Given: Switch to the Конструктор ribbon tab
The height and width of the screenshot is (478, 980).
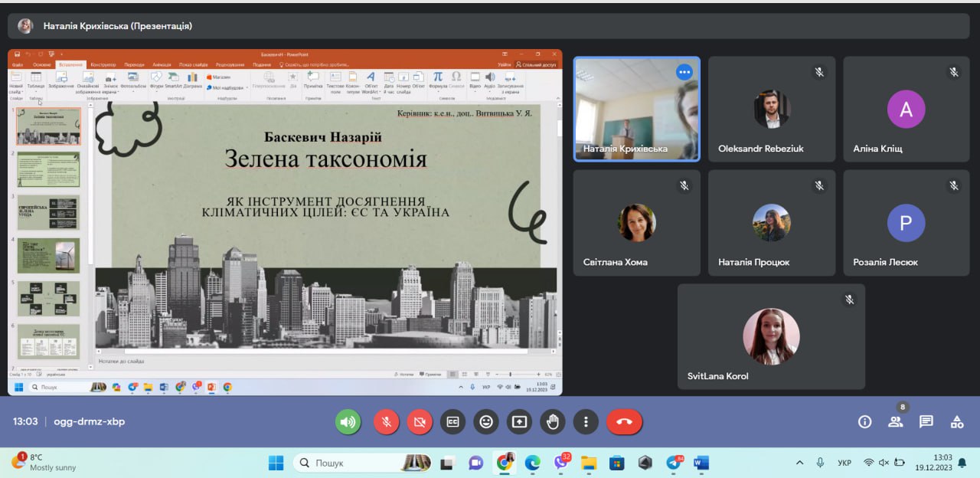Looking at the screenshot, I should point(103,65).
